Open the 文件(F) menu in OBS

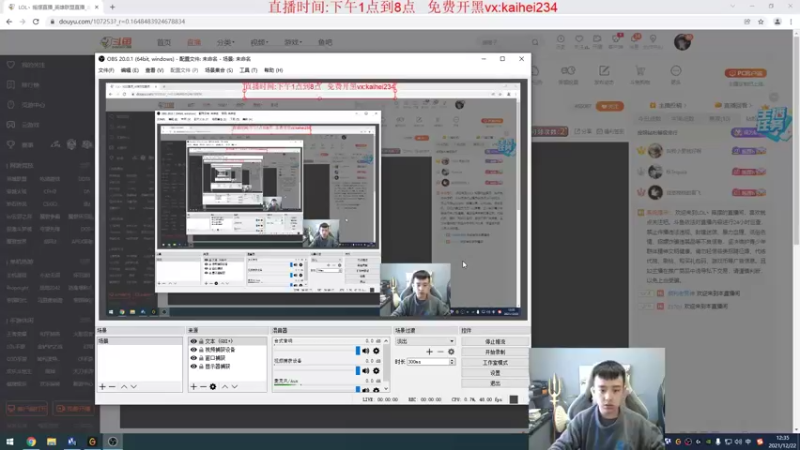click(x=106, y=70)
